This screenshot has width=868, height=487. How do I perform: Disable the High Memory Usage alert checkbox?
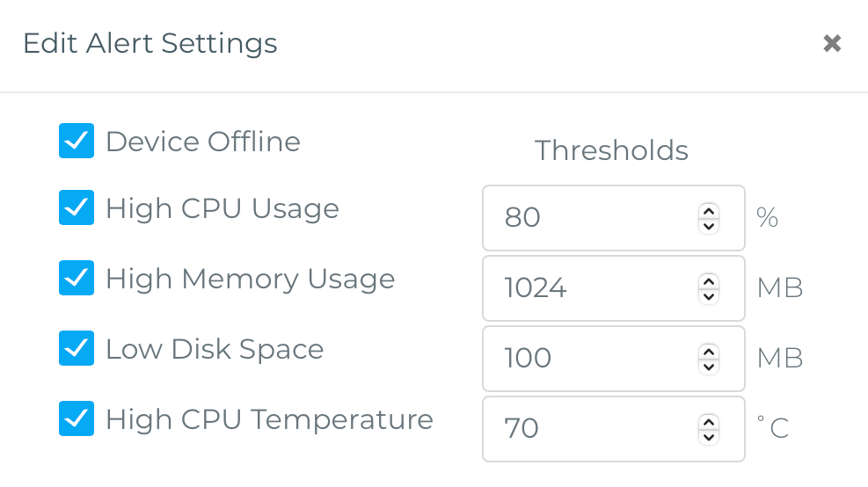pos(77,278)
